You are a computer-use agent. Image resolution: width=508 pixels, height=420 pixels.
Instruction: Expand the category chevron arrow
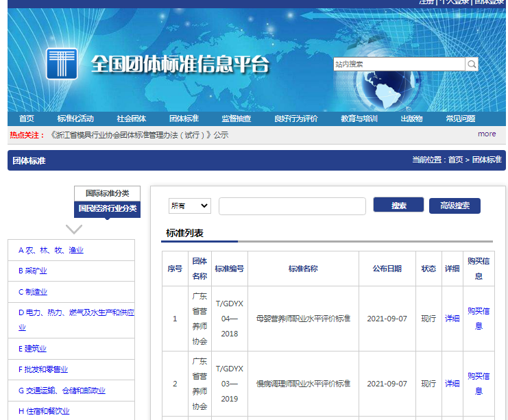74,229
